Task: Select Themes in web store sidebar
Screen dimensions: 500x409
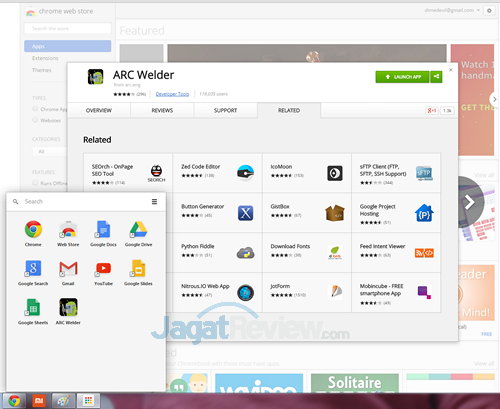Action: [42, 70]
